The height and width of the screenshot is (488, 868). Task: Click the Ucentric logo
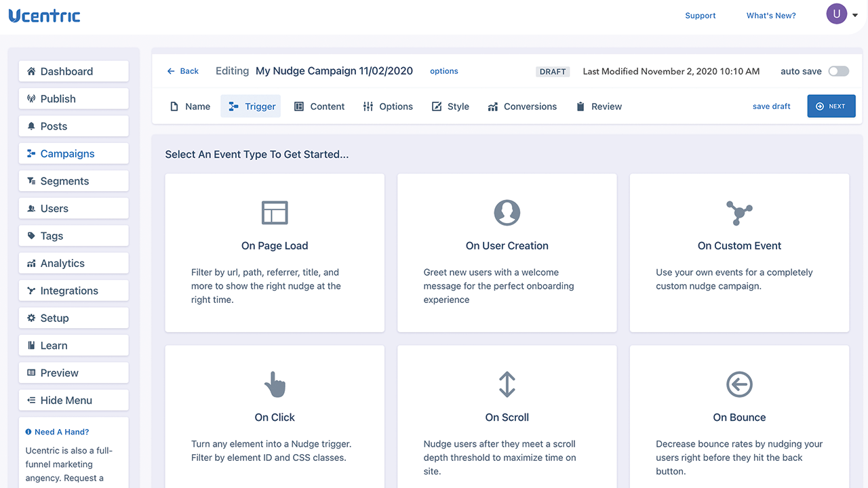point(45,16)
